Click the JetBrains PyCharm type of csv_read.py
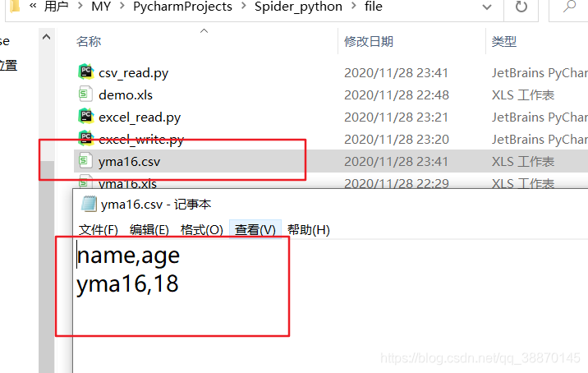 point(540,73)
